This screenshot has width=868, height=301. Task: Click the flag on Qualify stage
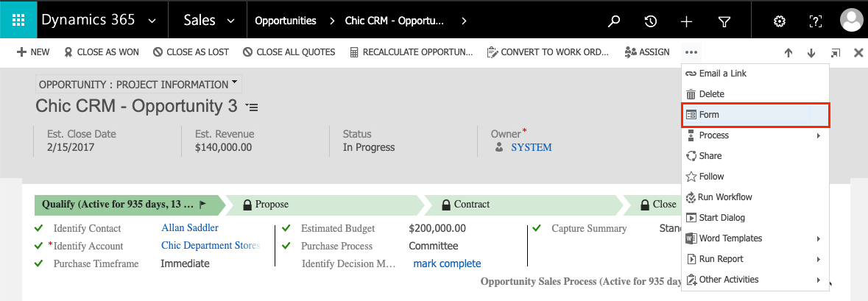pos(202,204)
